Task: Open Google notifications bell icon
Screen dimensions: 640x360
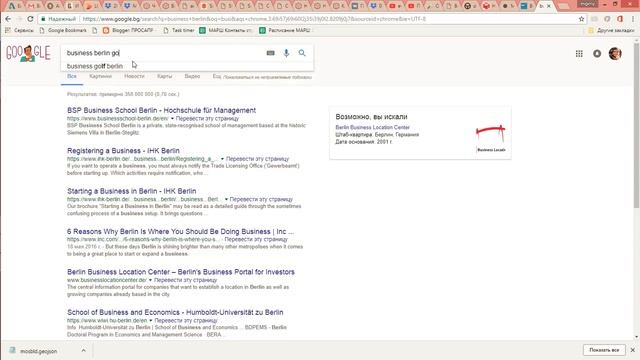Action: click(x=597, y=53)
